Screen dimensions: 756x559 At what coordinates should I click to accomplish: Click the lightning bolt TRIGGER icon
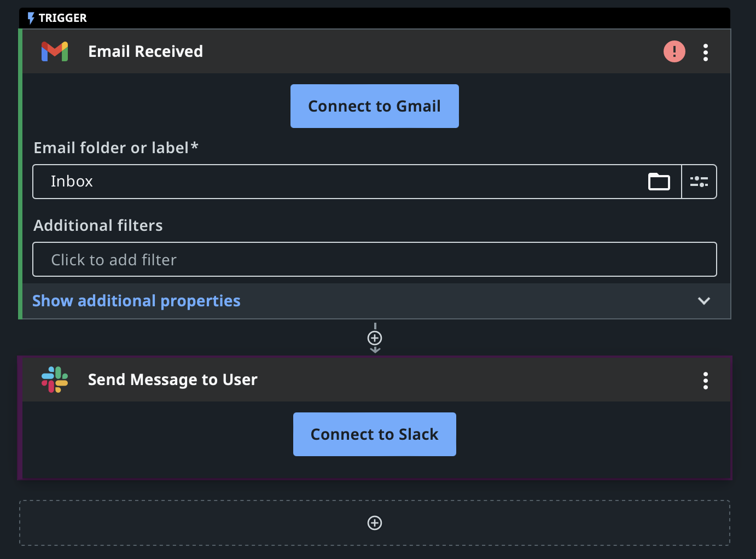click(x=31, y=18)
